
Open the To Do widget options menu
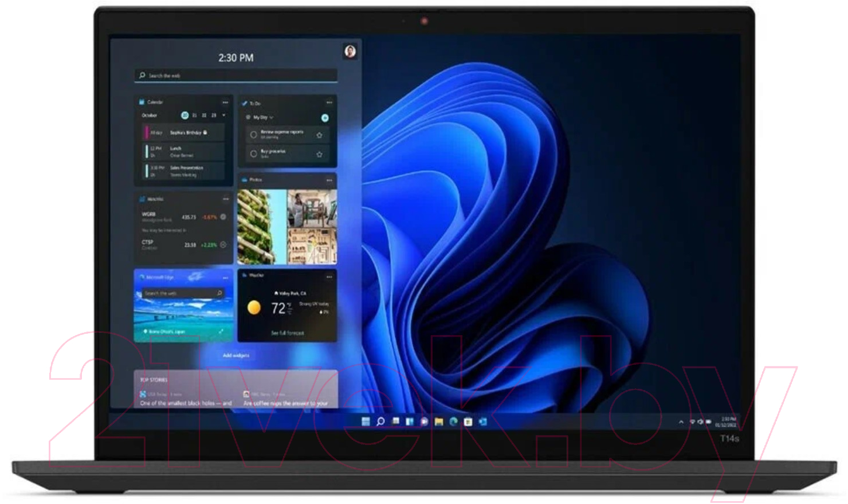(x=329, y=103)
